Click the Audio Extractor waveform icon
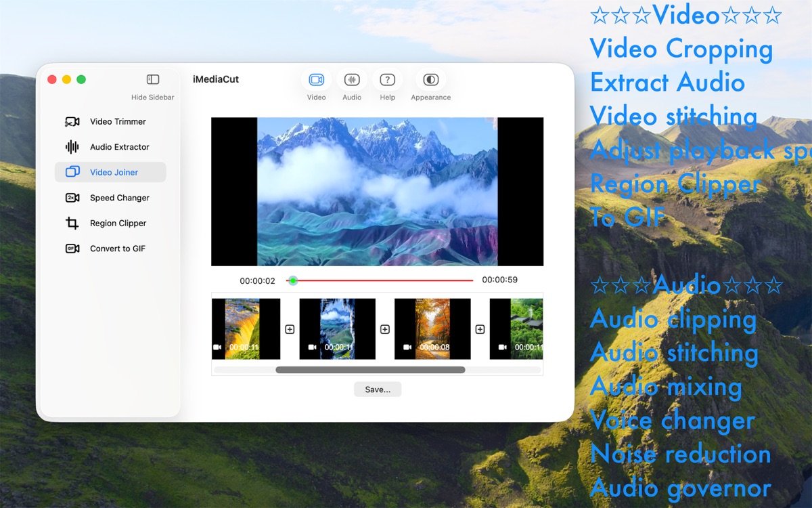The width and height of the screenshot is (812, 508). [72, 147]
